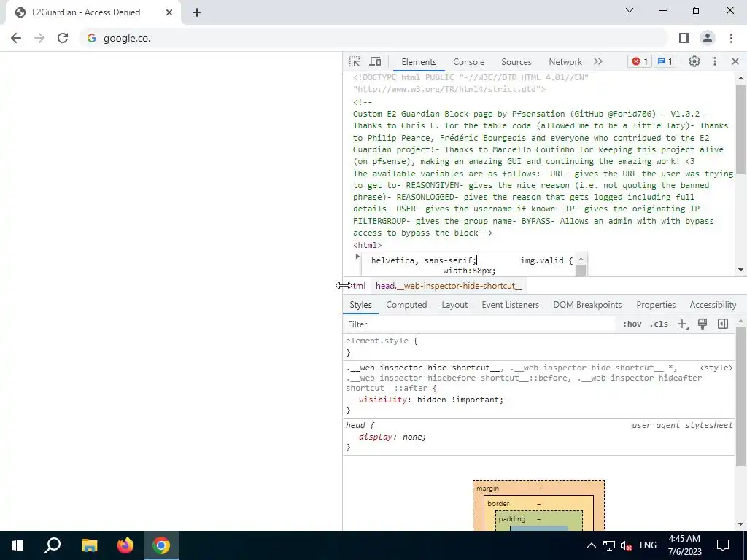Switch to the Console tab
Screen dimensions: 747x560
click(x=469, y=62)
